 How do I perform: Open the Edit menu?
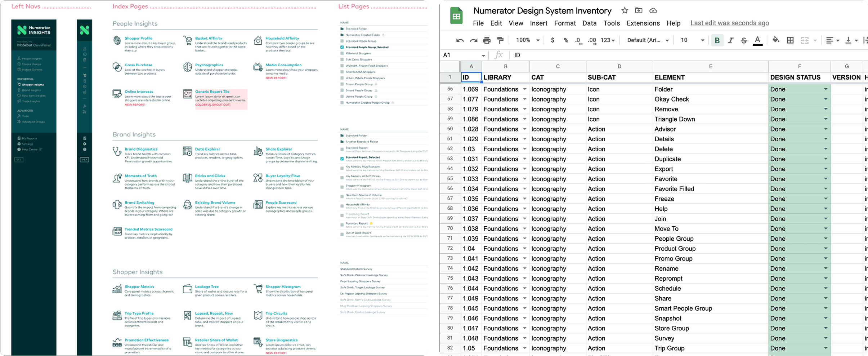pyautogui.click(x=496, y=23)
